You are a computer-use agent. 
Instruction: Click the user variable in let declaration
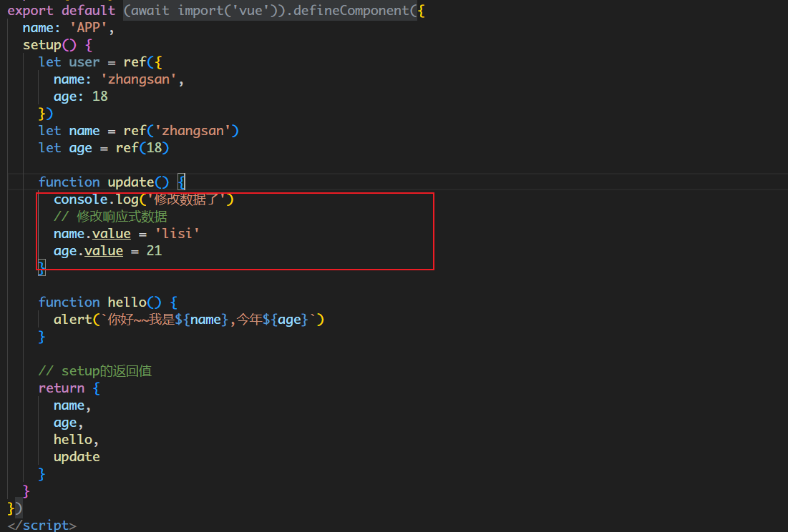coord(84,62)
